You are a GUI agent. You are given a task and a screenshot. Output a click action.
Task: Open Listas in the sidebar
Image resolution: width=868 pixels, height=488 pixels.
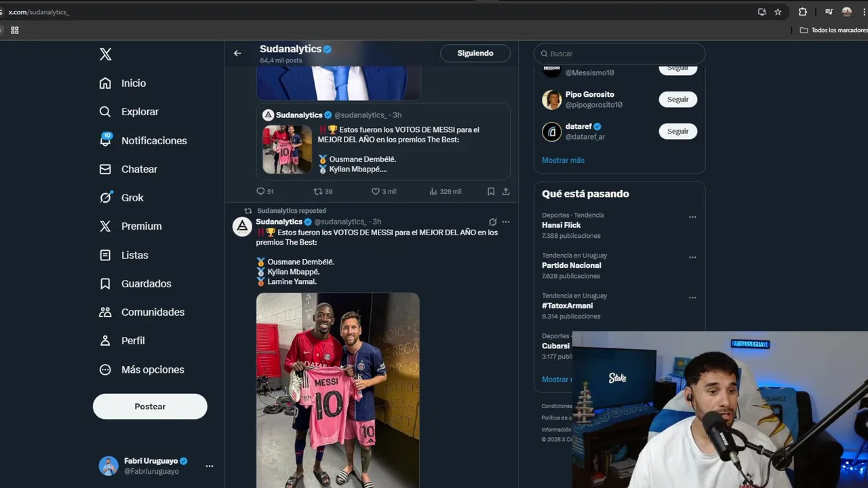click(123, 255)
